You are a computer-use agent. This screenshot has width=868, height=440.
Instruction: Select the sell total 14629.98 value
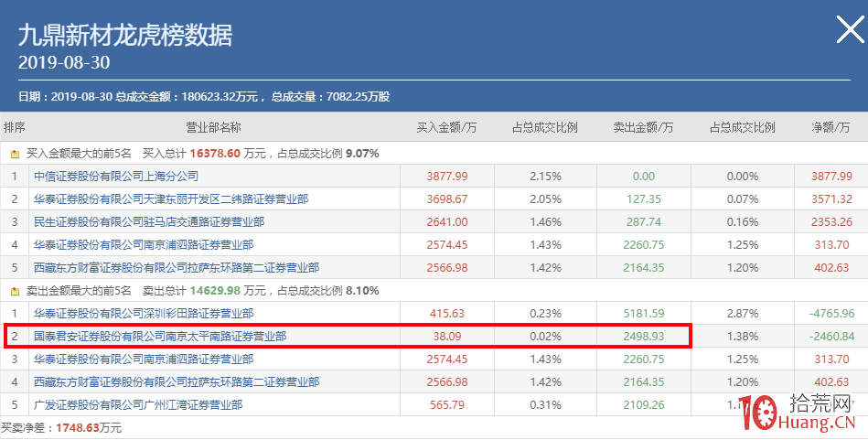(215, 291)
